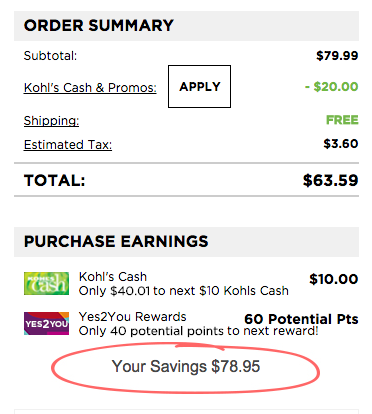Click the $63.59 order total
372x414 pixels.
[x=330, y=180]
